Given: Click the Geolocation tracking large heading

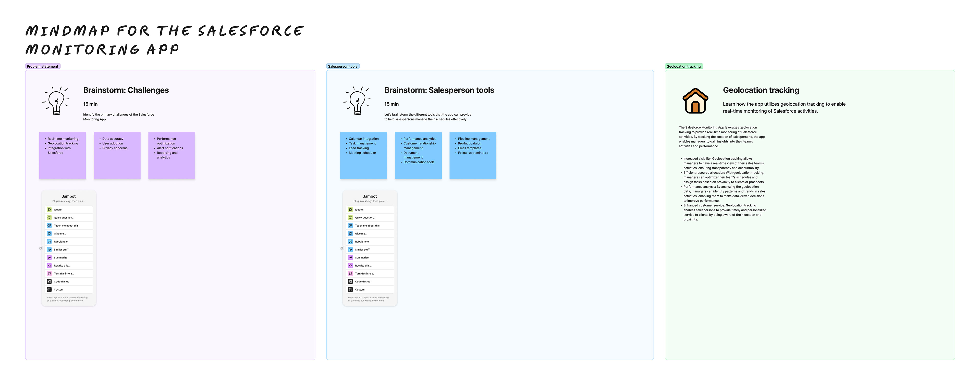Looking at the screenshot, I should tap(761, 90).
